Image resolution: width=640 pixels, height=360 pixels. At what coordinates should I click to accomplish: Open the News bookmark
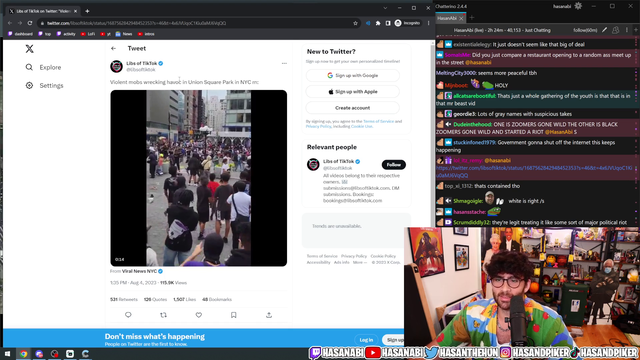(x=124, y=34)
